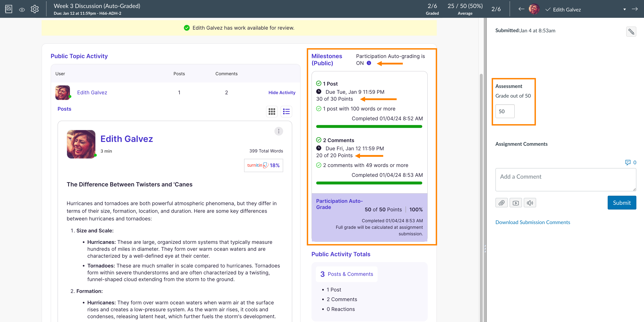The height and width of the screenshot is (322, 644).
Task: Open the grading checklist panel icon
Action: pyautogui.click(x=8, y=9)
